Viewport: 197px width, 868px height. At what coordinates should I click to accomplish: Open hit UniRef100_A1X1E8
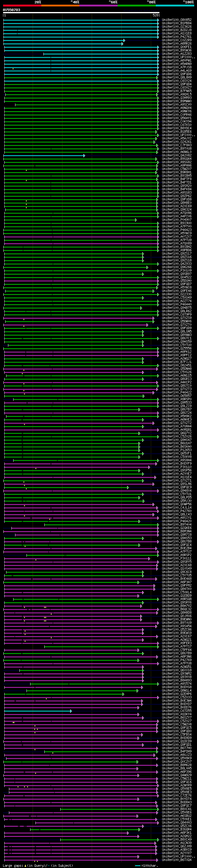[x=177, y=33]
